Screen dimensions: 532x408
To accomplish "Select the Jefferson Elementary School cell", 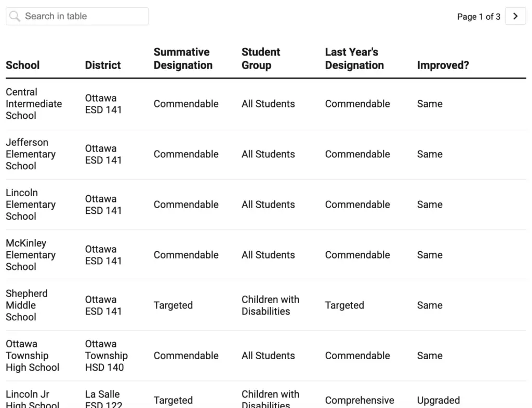I will point(30,154).
